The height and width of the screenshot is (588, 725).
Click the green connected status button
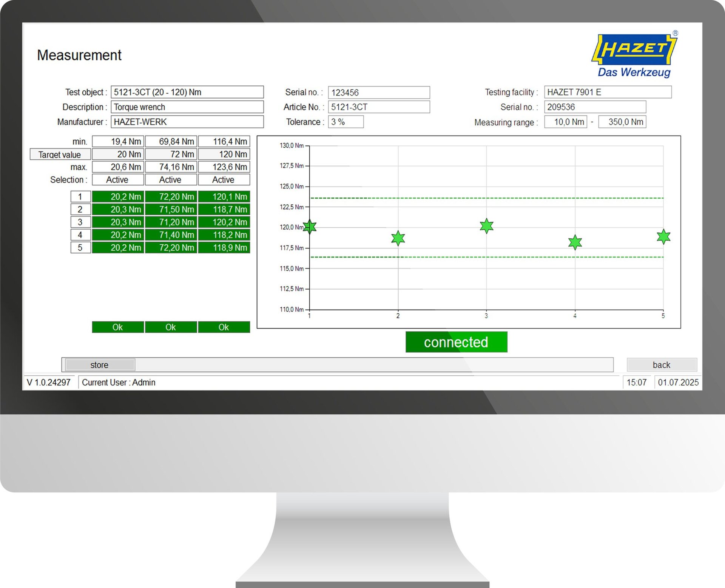(456, 342)
